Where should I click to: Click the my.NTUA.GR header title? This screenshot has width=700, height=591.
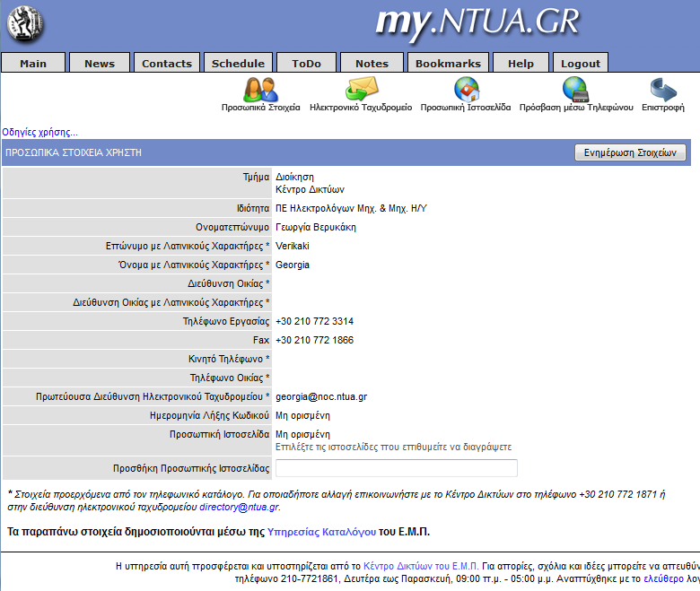tap(477, 23)
